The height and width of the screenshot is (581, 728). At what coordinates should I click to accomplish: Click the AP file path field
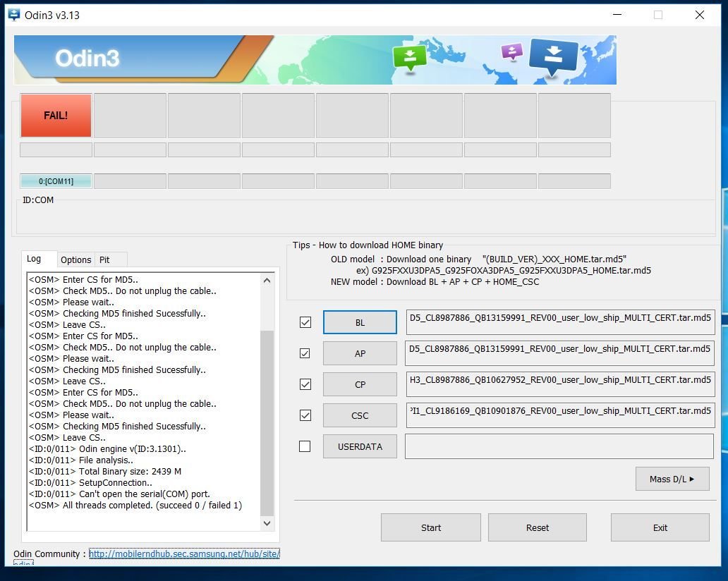(x=560, y=353)
